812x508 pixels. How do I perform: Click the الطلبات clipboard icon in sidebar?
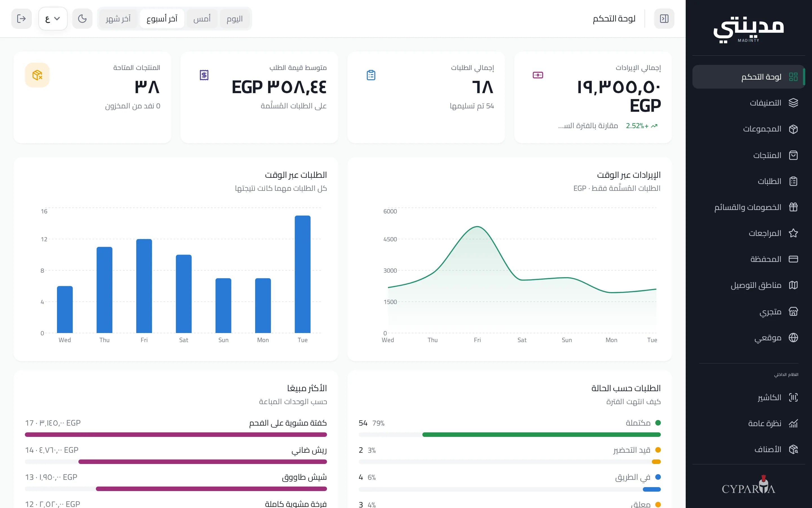point(793,181)
